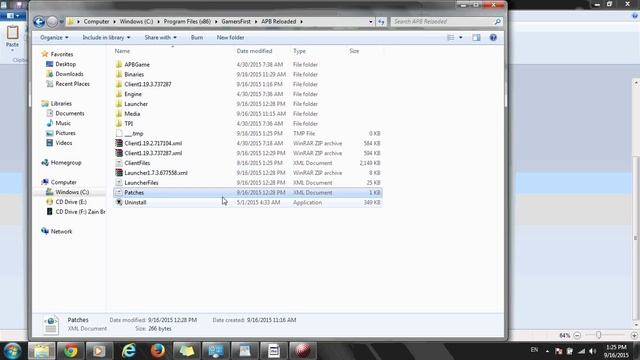Open the Help icon
The width and height of the screenshot is (640, 360).
(493, 38)
